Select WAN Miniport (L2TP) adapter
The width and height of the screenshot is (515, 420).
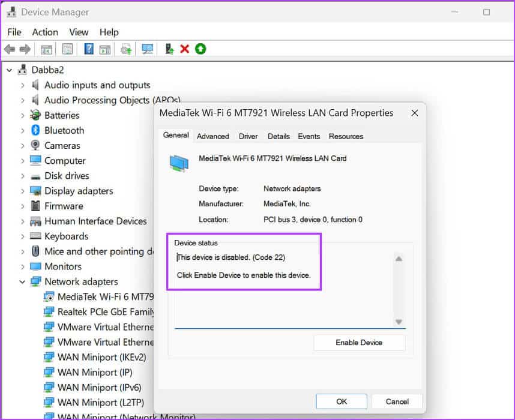click(101, 403)
